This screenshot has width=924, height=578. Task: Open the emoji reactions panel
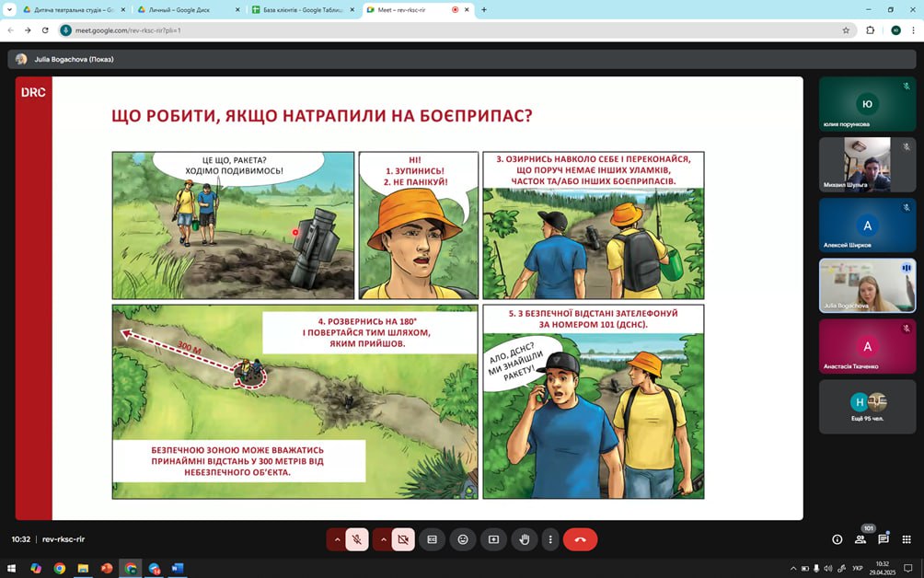pos(463,539)
